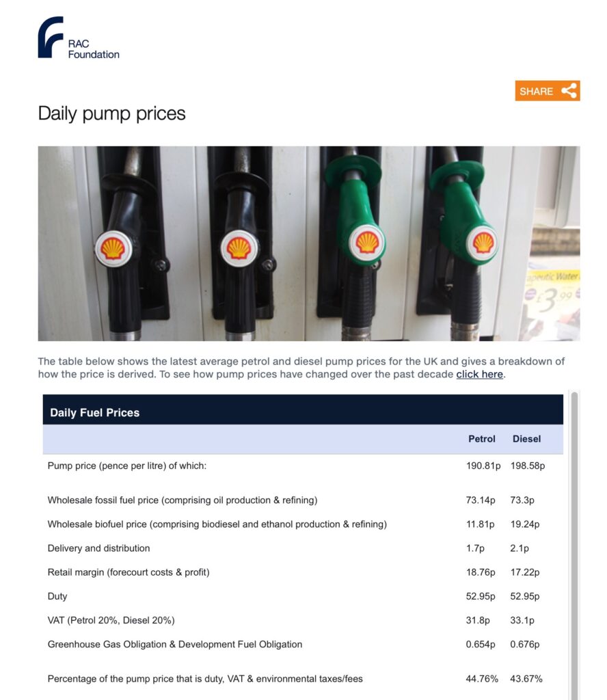607x700 pixels.
Task: Open the 'click here' price history link
Action: point(479,375)
